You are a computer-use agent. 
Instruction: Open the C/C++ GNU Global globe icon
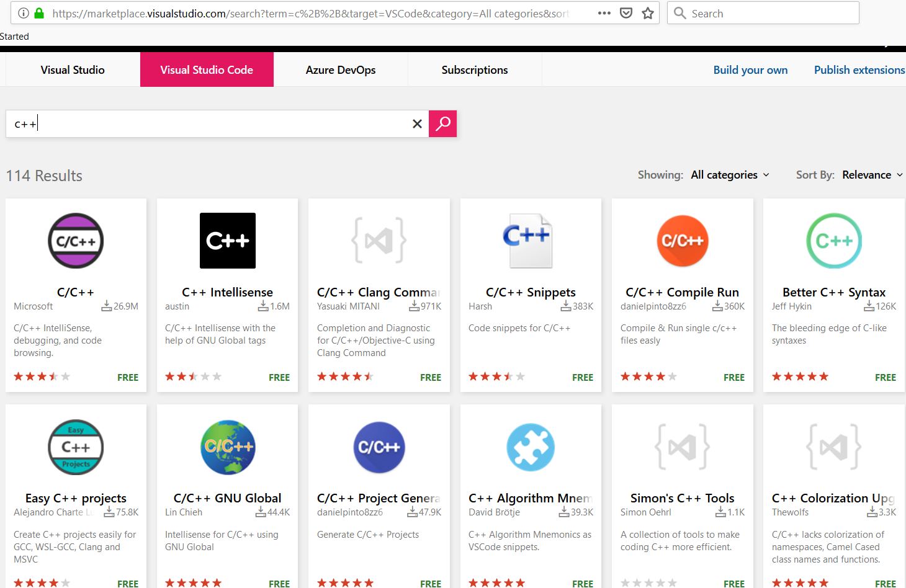click(x=228, y=447)
